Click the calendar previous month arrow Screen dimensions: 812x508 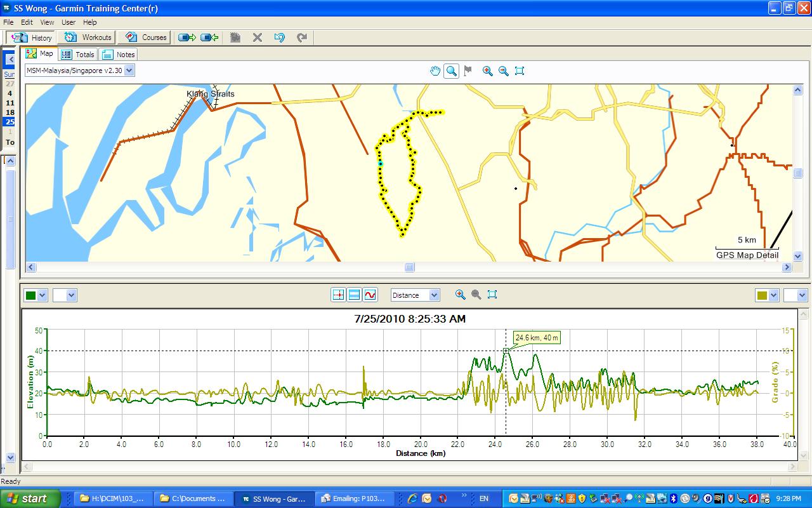10,60
